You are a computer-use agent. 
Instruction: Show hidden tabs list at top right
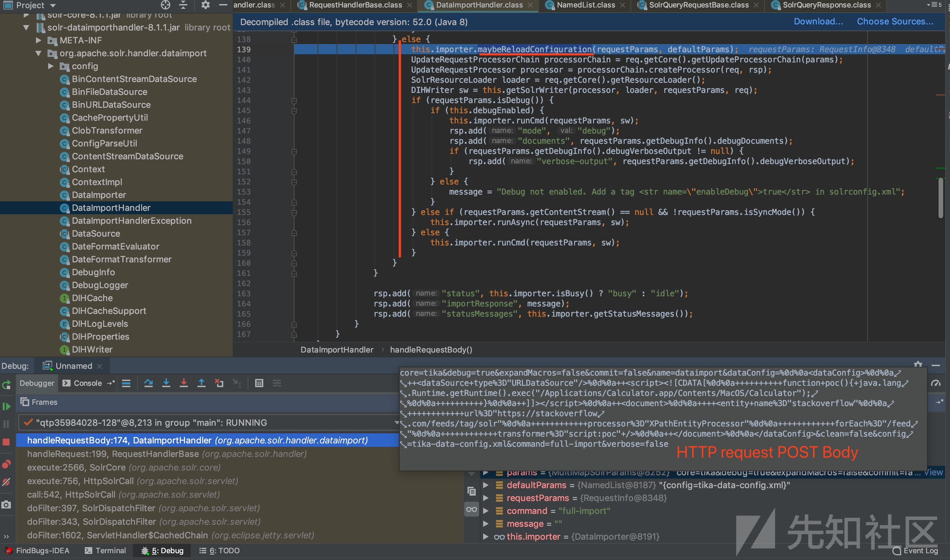(934, 5)
